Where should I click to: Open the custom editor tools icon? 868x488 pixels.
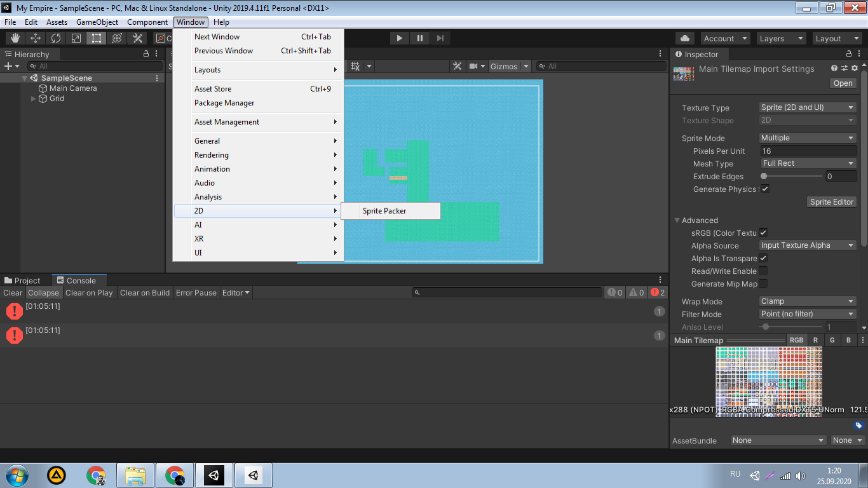(137, 38)
